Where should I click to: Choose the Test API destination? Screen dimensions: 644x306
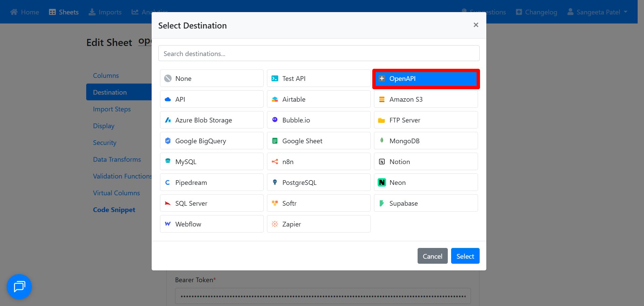(x=319, y=78)
